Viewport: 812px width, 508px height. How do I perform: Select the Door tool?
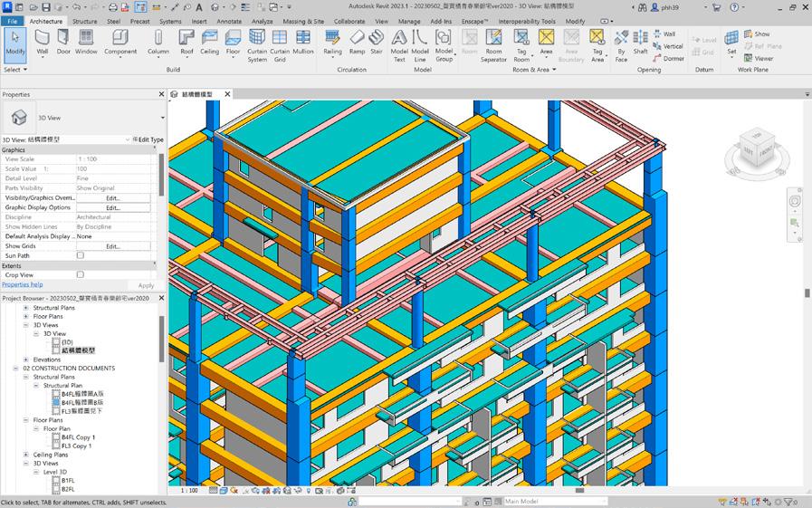(63, 43)
